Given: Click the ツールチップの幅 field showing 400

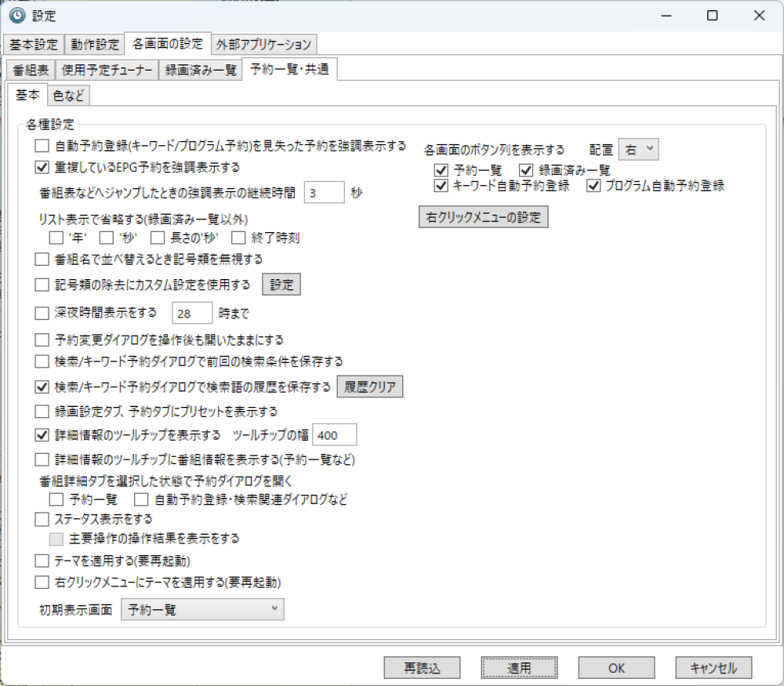Looking at the screenshot, I should [x=335, y=435].
